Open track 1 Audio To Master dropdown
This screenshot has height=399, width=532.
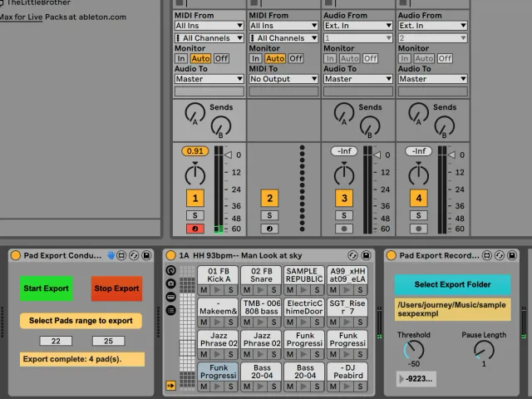click(x=209, y=79)
